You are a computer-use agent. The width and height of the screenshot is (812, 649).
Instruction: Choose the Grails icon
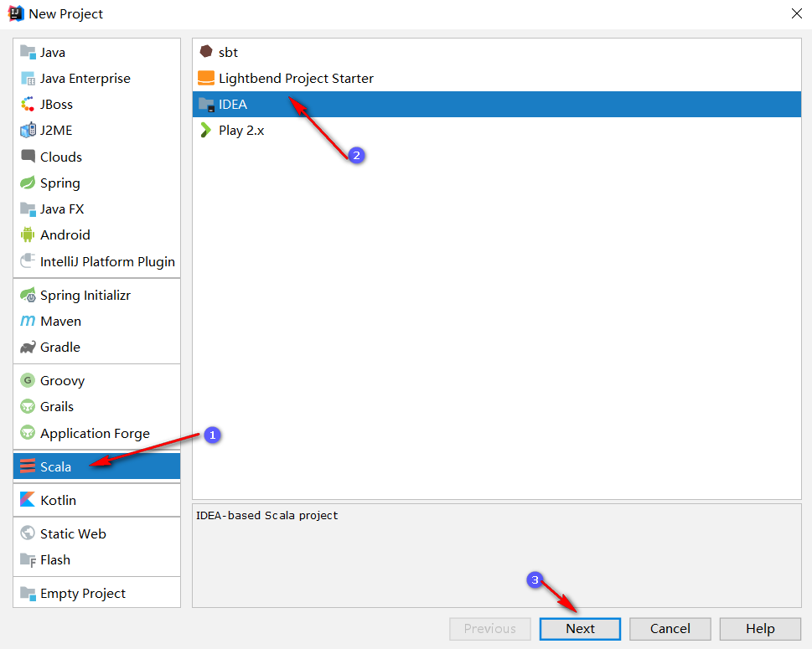(28, 406)
